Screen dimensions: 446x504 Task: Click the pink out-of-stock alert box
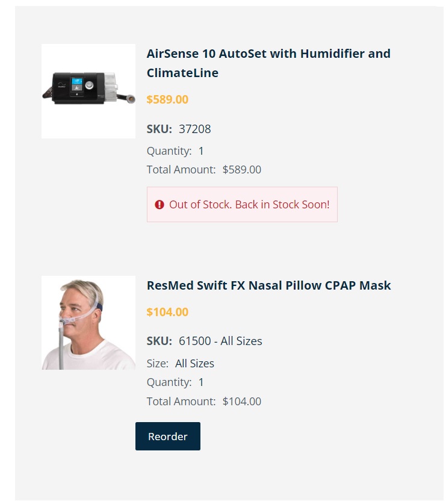(242, 204)
